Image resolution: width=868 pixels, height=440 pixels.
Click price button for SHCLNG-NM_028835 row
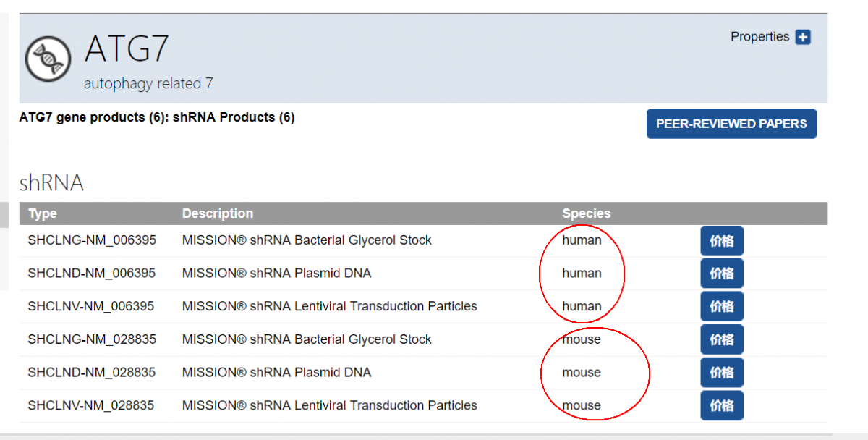(721, 339)
